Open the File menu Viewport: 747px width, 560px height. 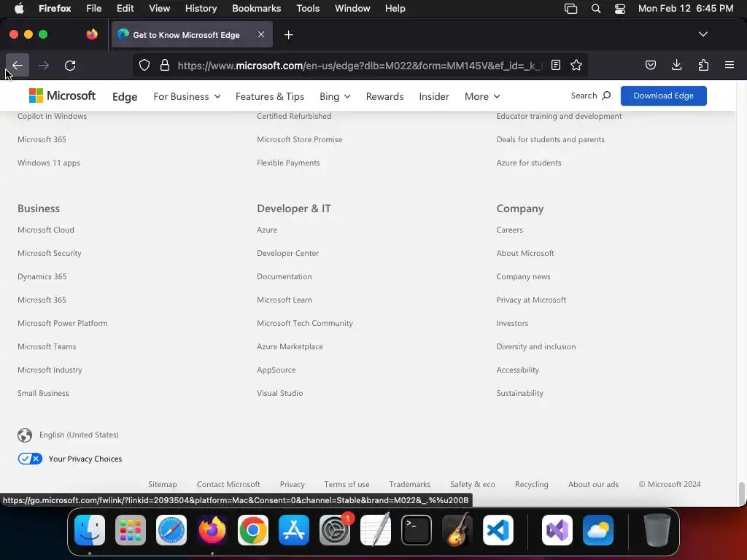pos(93,9)
